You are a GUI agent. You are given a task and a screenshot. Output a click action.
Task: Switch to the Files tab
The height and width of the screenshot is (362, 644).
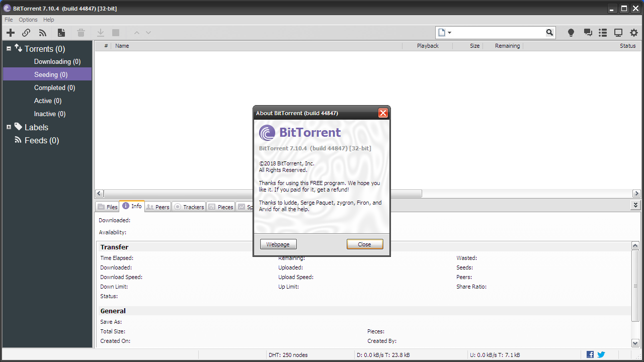[107, 207]
